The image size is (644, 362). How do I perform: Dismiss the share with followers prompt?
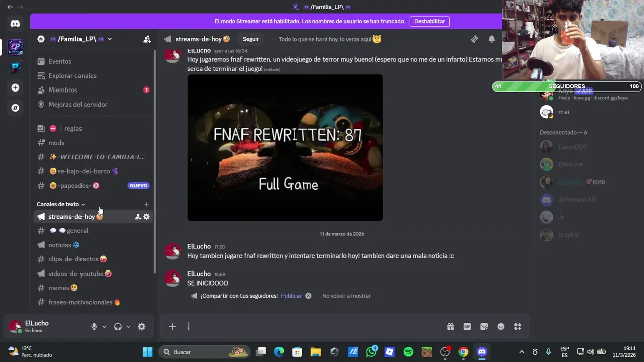(x=308, y=296)
